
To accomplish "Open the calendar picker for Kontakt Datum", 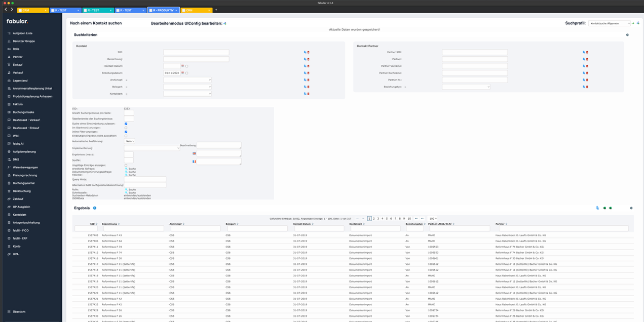I will tap(182, 66).
